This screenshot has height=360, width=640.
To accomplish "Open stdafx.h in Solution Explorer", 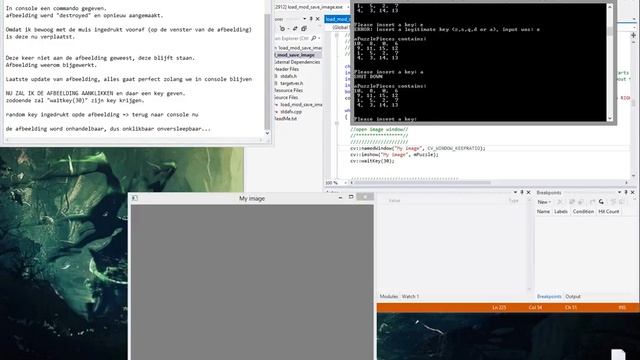I will [x=289, y=76].
